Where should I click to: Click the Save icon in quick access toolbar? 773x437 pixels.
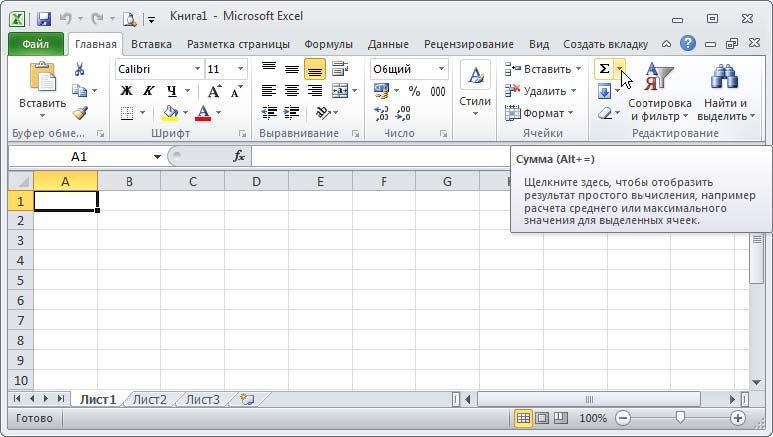point(43,18)
